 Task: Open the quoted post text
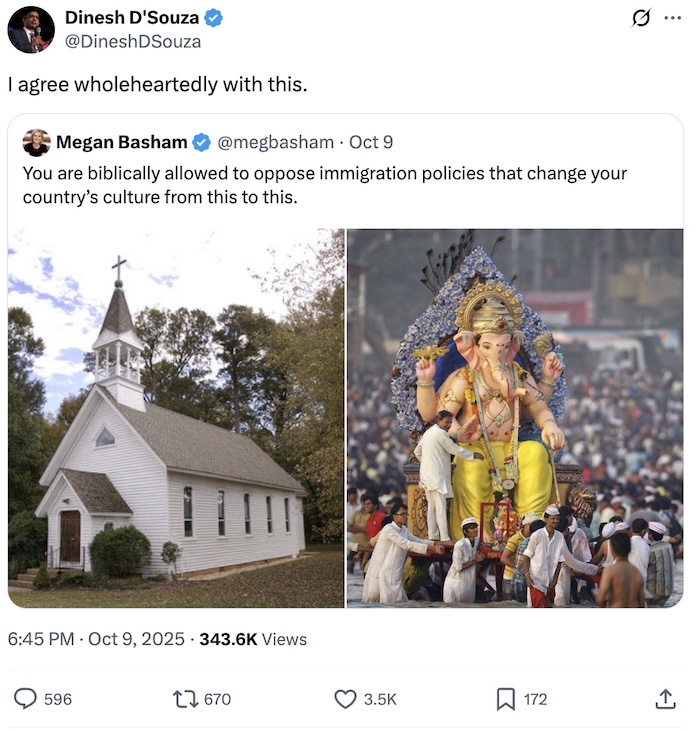pyautogui.click(x=324, y=185)
